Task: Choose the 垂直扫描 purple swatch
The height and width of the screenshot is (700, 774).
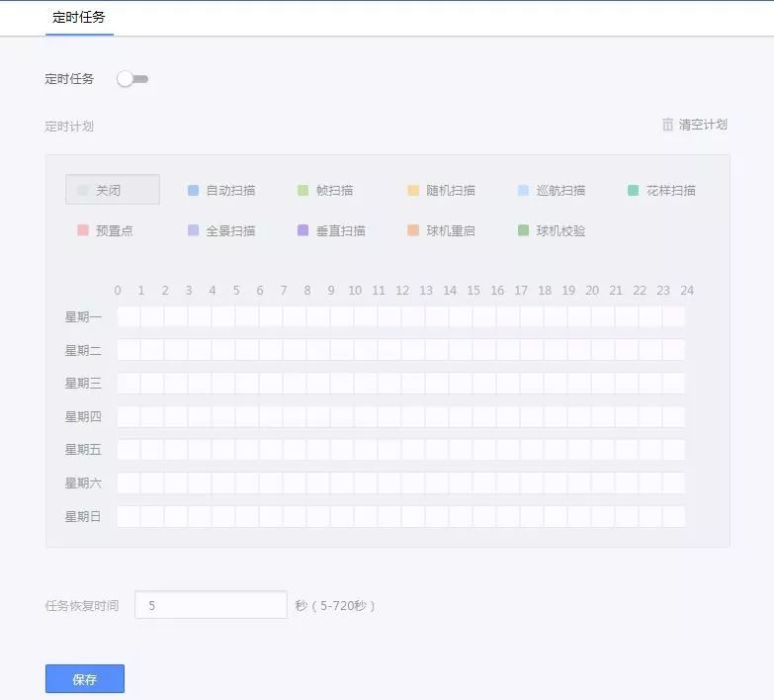Action: [303, 230]
